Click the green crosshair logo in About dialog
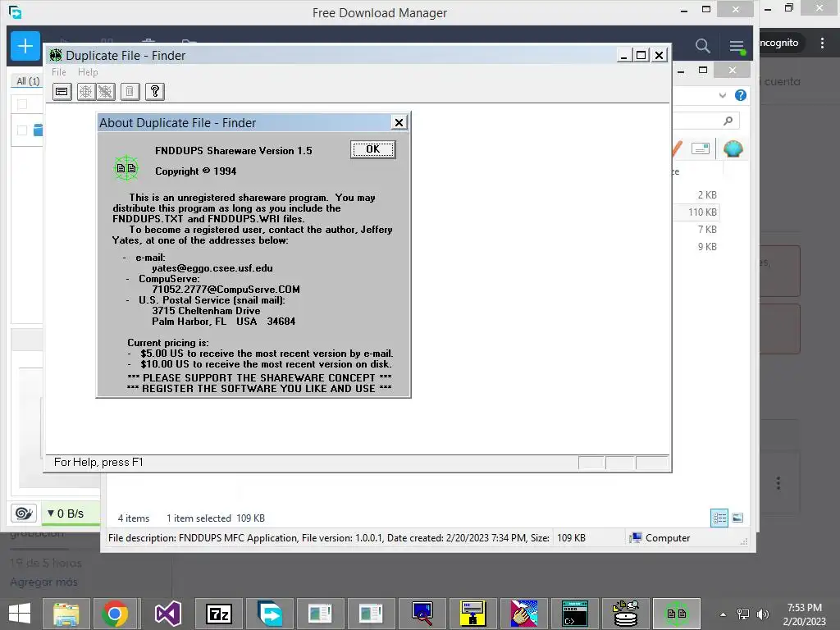Viewport: 840px width, 630px height. [126, 168]
